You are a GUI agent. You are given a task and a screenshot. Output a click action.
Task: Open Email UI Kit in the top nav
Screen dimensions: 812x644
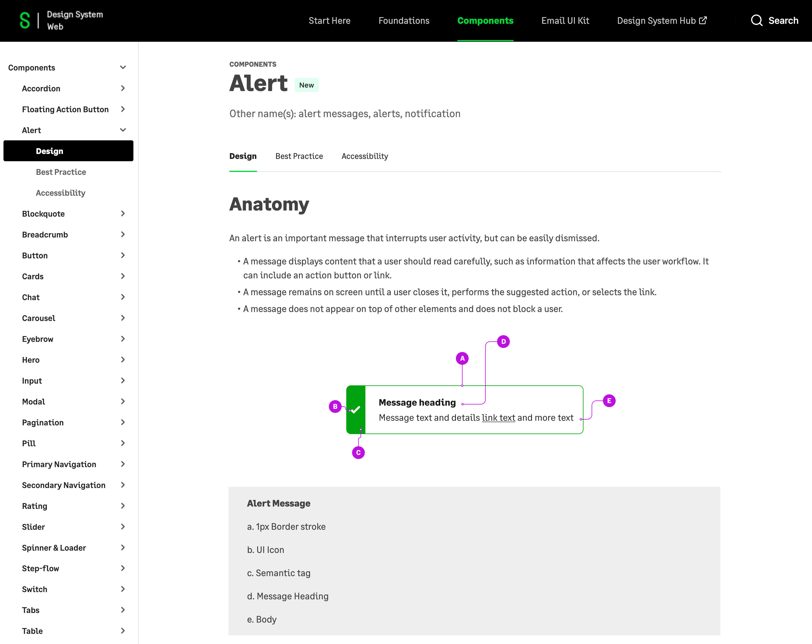(x=565, y=21)
